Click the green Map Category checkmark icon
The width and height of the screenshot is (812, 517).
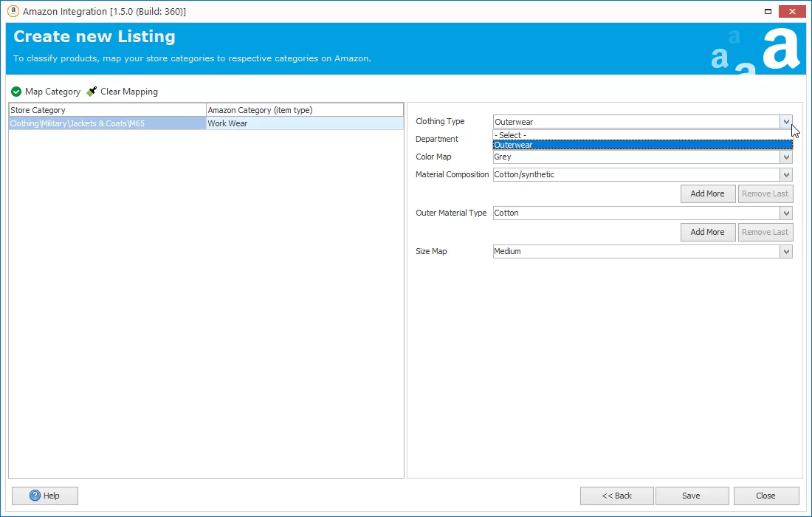[16, 92]
